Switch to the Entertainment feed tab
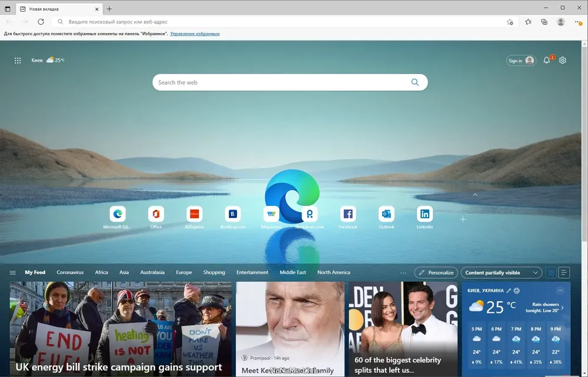The width and height of the screenshot is (588, 377). coord(252,273)
